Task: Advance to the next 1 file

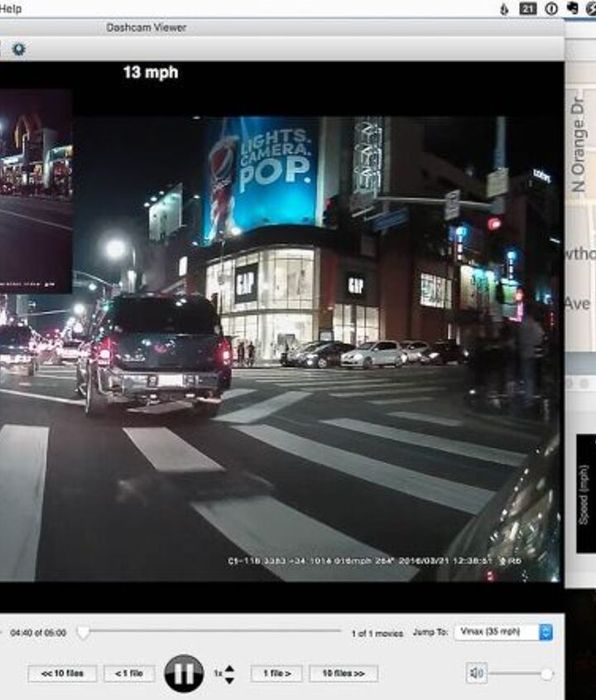Action: click(276, 673)
